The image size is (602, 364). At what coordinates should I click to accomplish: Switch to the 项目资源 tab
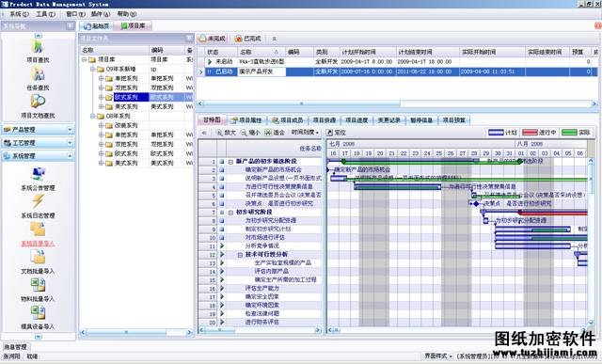click(x=325, y=120)
